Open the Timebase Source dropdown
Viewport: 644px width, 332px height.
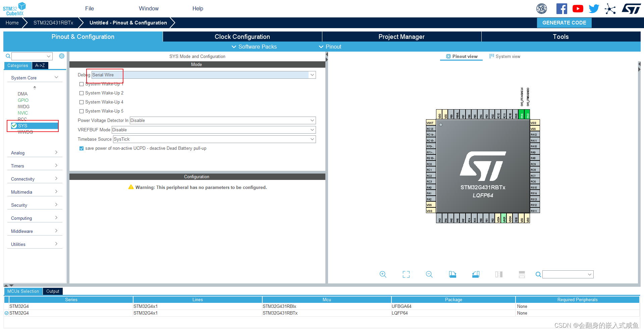[x=214, y=139]
